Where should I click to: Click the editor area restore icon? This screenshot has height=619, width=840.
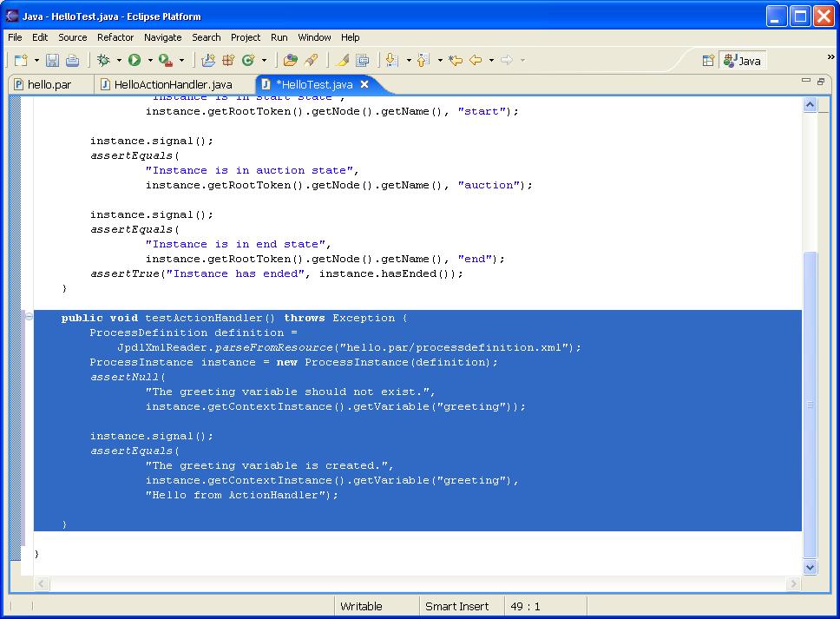click(x=821, y=82)
